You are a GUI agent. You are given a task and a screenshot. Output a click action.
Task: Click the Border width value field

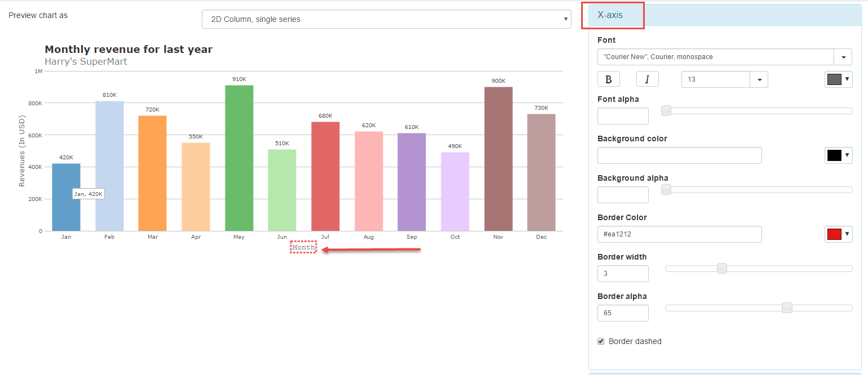[x=623, y=274]
